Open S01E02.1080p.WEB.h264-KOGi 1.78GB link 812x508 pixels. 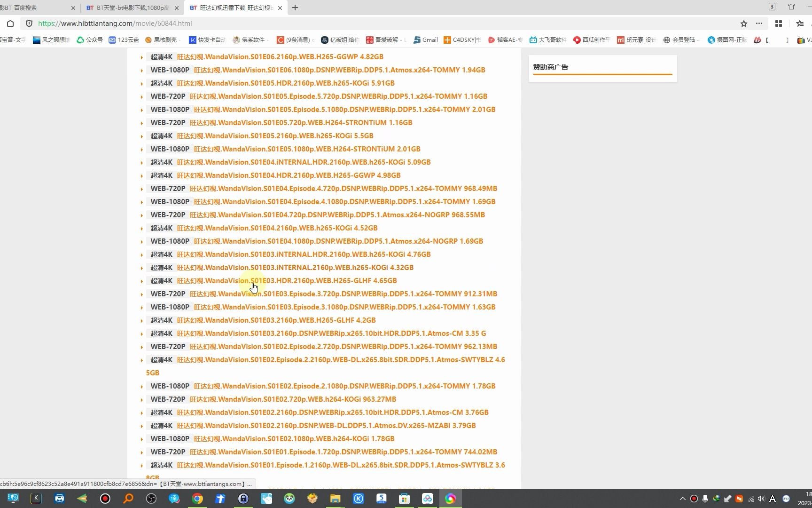pos(294,438)
